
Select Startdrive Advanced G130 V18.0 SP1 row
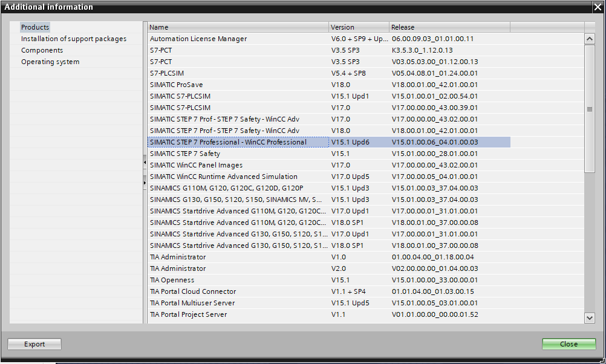(329, 245)
